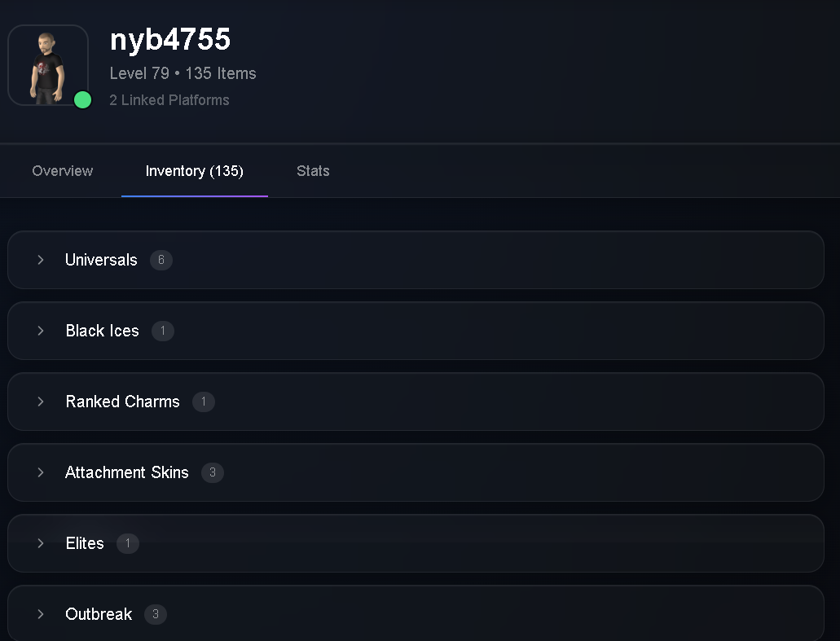Open the 2 Linked Platforms link
The height and width of the screenshot is (641, 840).
[169, 100]
